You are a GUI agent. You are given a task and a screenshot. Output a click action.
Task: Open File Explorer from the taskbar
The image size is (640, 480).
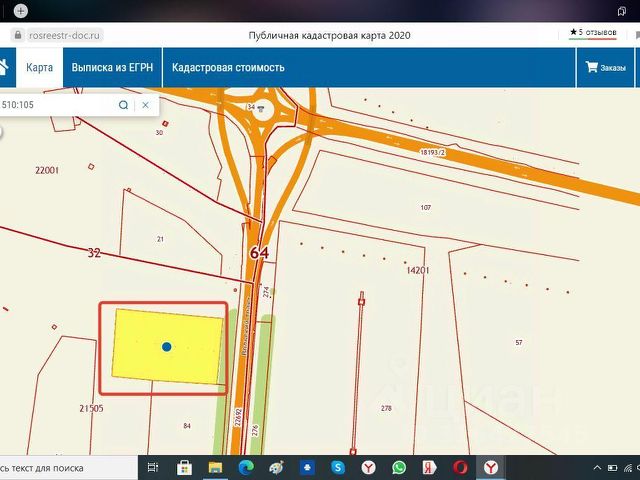215,467
